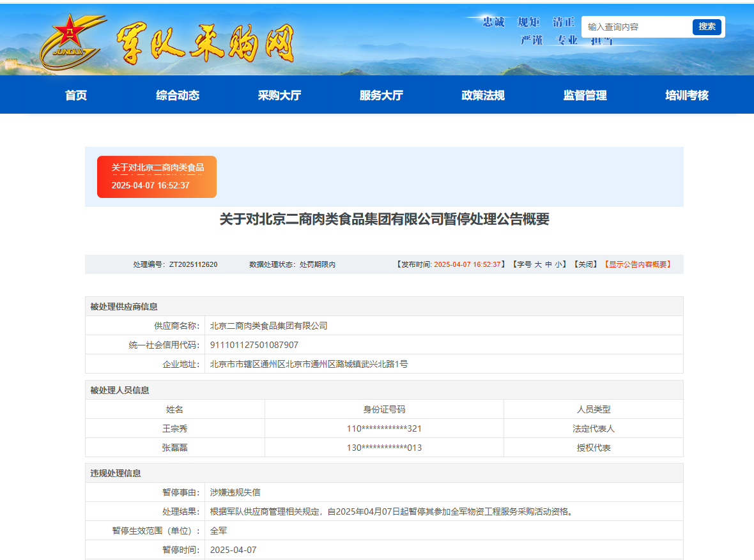Image resolution: width=754 pixels, height=560 pixels.
Task: Select the orange announcement tab dated 2025-04-07
Action: 157,177
